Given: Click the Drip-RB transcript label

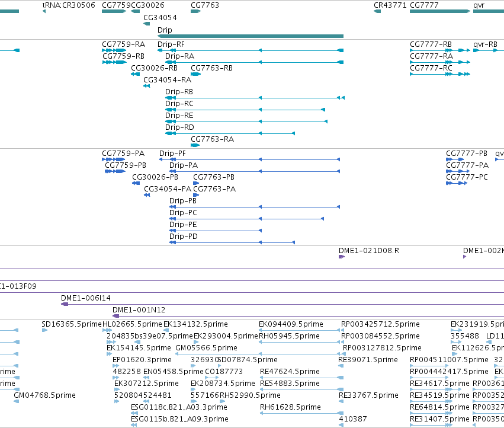Looking at the screenshot, I should tap(179, 92).
